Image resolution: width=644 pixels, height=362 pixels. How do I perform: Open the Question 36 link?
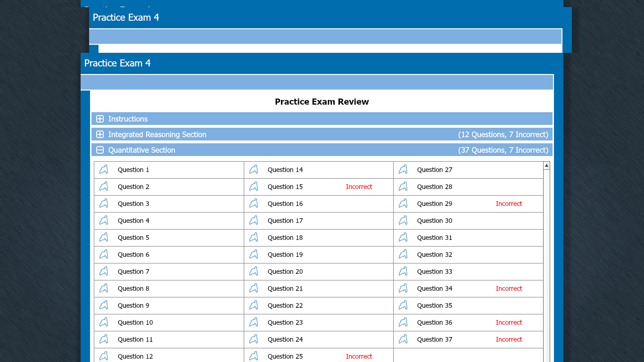click(x=434, y=322)
